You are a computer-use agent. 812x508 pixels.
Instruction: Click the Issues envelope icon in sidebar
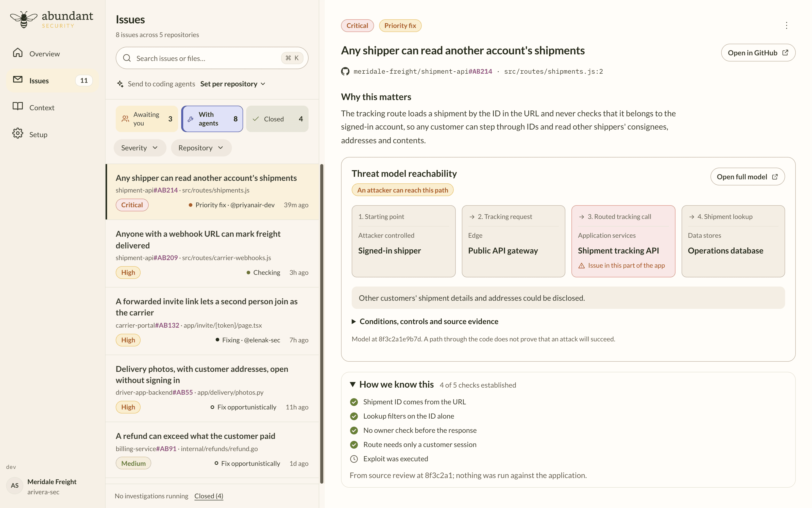[18, 80]
